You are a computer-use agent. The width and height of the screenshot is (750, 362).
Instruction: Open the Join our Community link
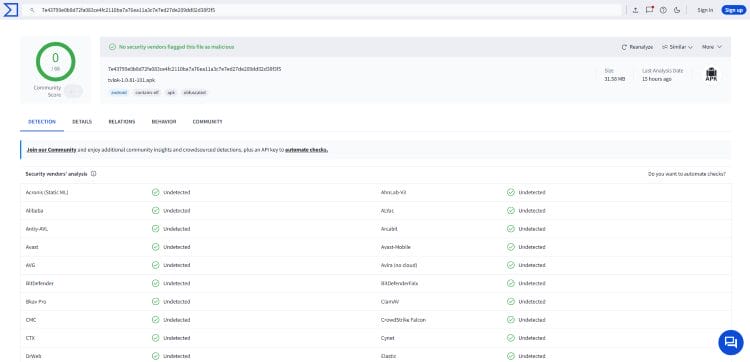[x=51, y=150]
